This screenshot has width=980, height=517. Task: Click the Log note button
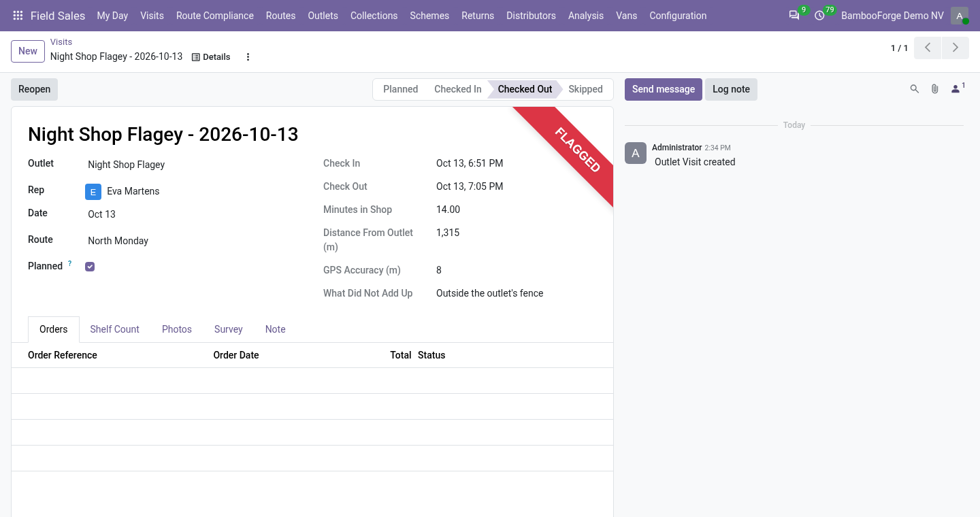731,89
